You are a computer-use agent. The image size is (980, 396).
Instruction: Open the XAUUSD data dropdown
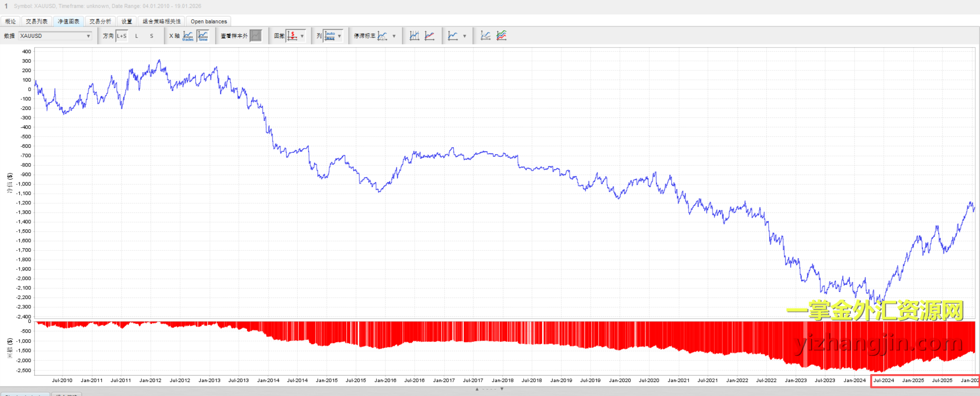coord(55,36)
